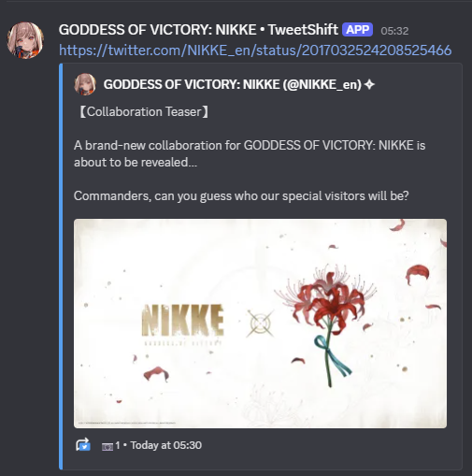Click the camera emoji beside footer count
Viewport: 472px width, 476px height.
(107, 447)
